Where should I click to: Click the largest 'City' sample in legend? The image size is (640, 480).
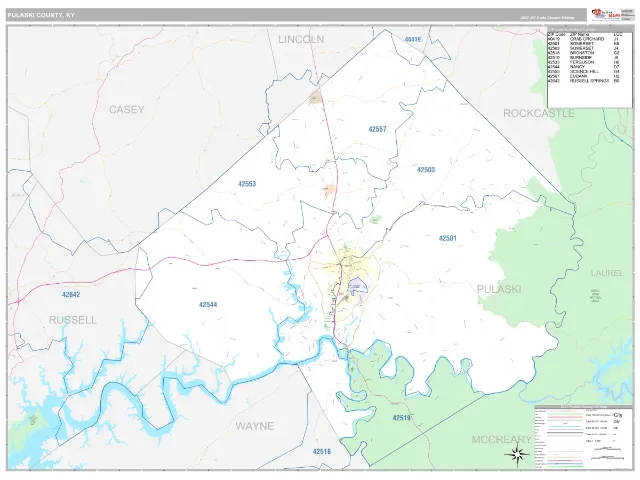[618, 415]
